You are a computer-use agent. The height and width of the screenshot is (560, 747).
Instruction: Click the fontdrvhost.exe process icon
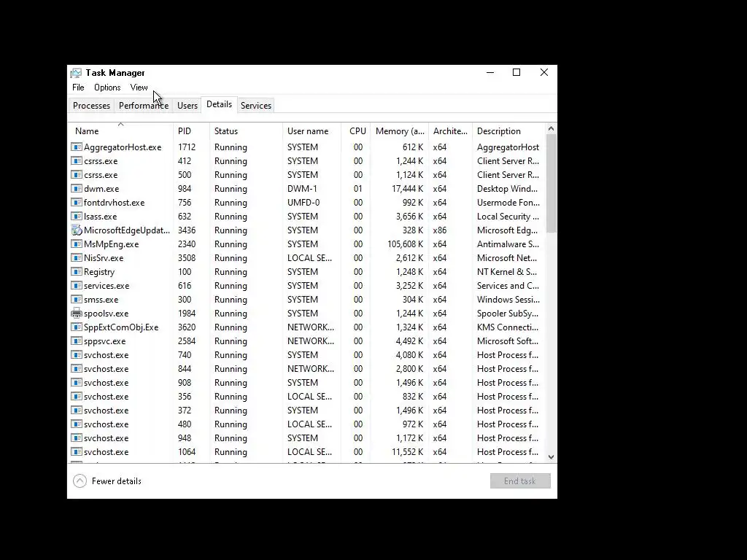click(x=76, y=203)
